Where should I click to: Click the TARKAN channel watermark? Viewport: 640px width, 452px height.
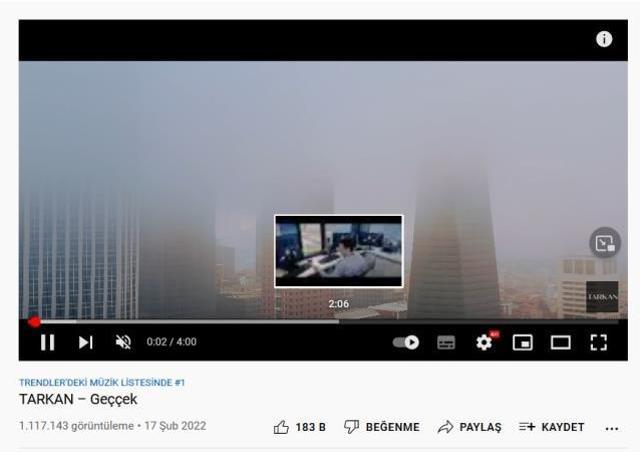[602, 296]
